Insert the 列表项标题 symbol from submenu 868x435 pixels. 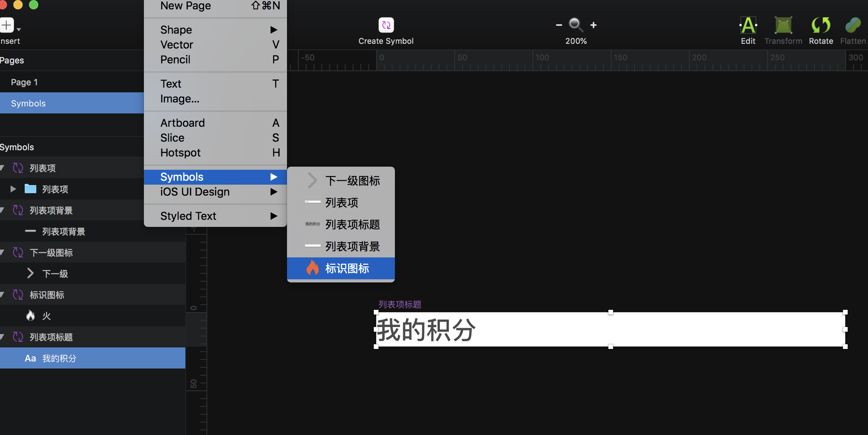point(352,225)
